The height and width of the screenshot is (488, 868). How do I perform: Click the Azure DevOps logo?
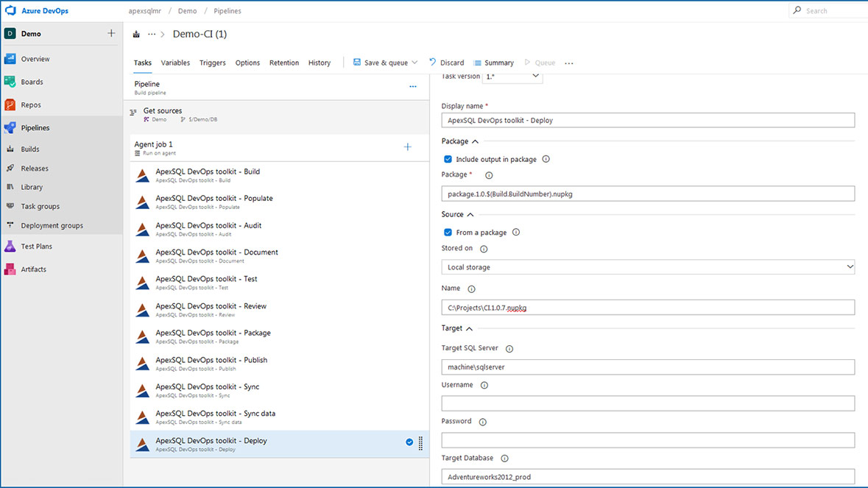(x=9, y=10)
